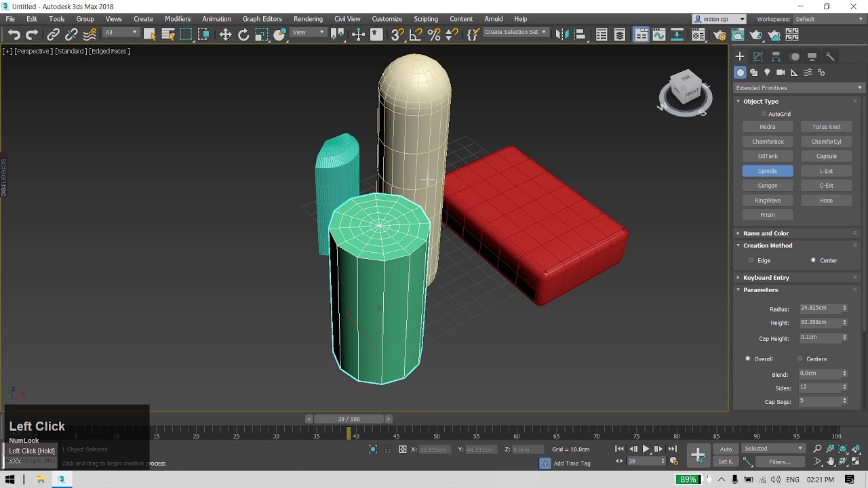Open the Selected key filter dropdown
The height and width of the screenshot is (488, 868).
click(x=773, y=449)
